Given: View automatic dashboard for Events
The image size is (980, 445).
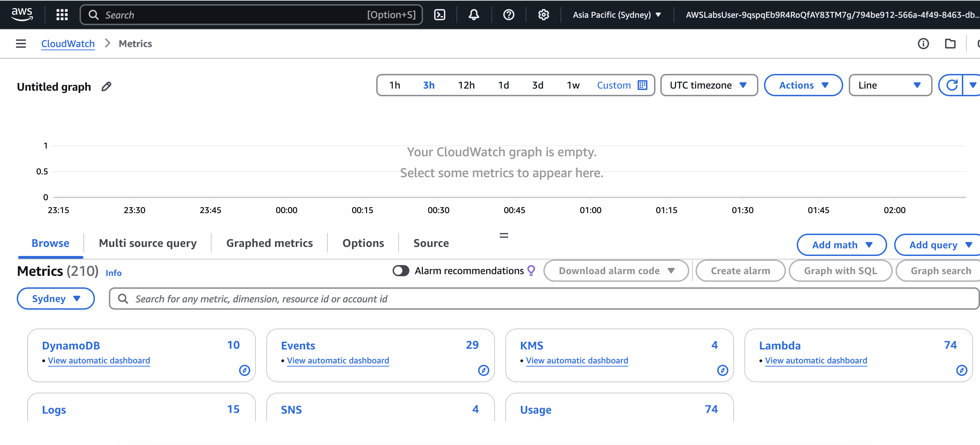Looking at the screenshot, I should [338, 360].
